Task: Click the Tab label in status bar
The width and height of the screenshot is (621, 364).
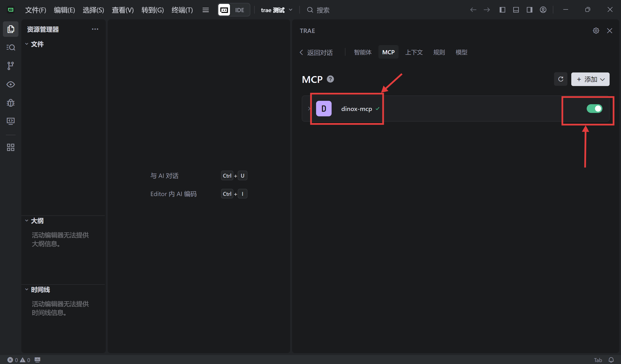Action: (598, 360)
